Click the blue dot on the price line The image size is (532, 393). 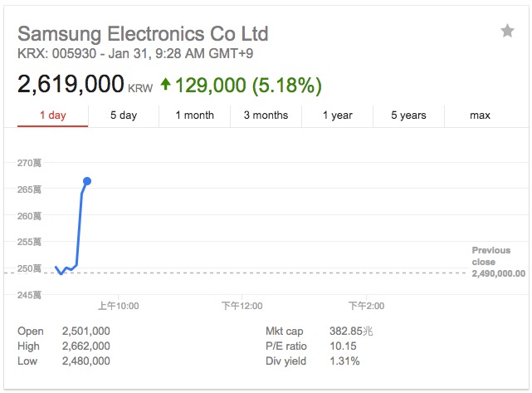point(87,181)
